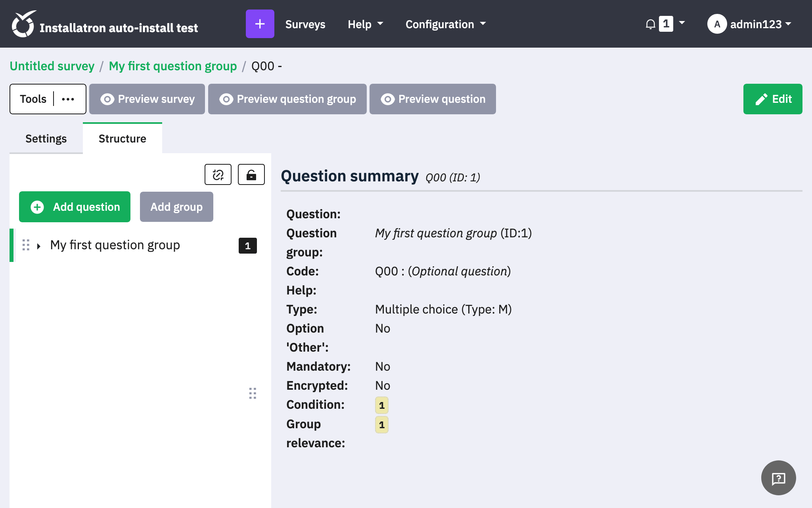The image size is (812, 508).
Task: Open the help chat bubble icon
Action: pos(778,478)
